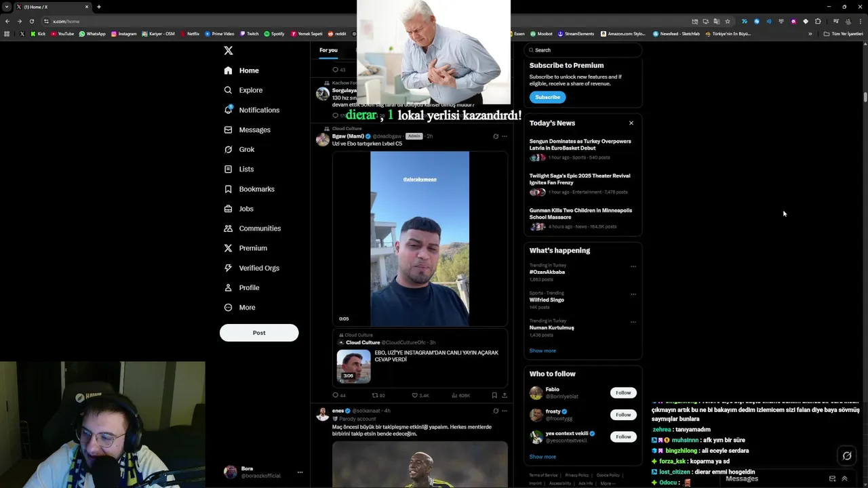Screen dimensions: 868x488
Task: Like the post with 3.4K likes
Action: [x=415, y=395]
